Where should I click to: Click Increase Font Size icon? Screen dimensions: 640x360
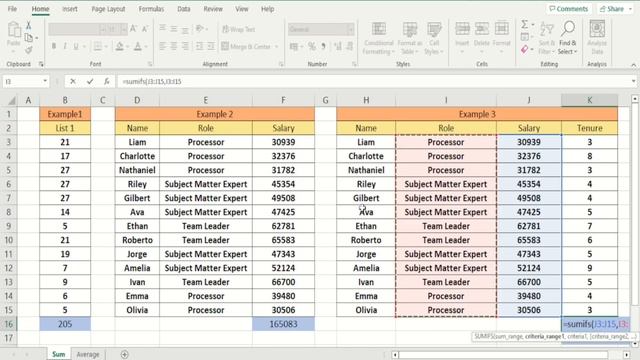coord(133,29)
